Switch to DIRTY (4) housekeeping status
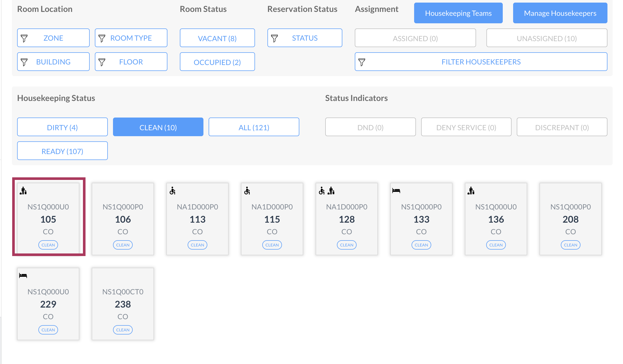 click(x=62, y=127)
